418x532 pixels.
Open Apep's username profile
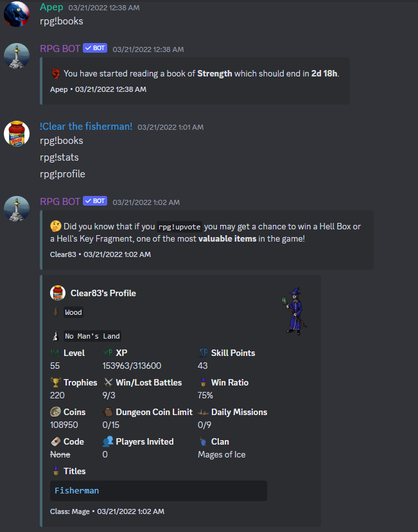click(51, 7)
